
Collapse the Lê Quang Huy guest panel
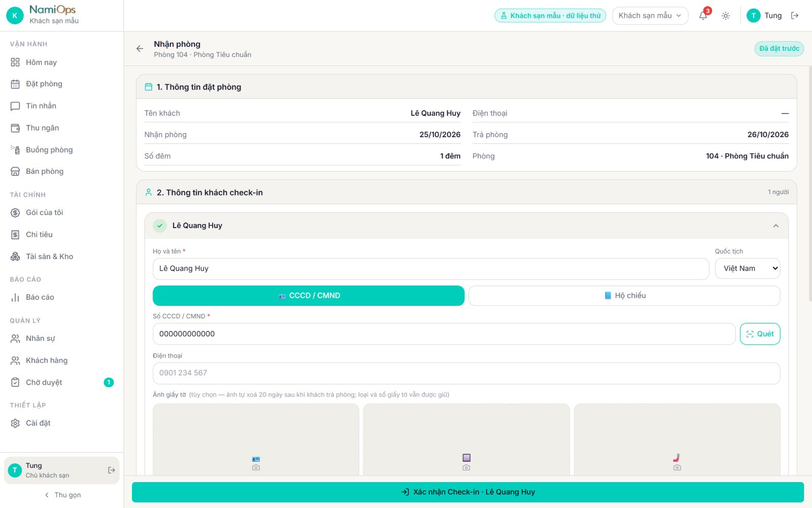coord(775,226)
